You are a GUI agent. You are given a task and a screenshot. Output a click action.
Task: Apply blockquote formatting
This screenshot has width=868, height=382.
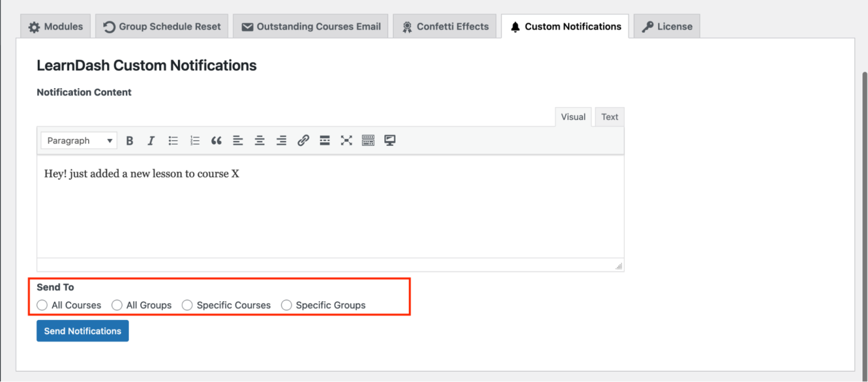point(216,140)
